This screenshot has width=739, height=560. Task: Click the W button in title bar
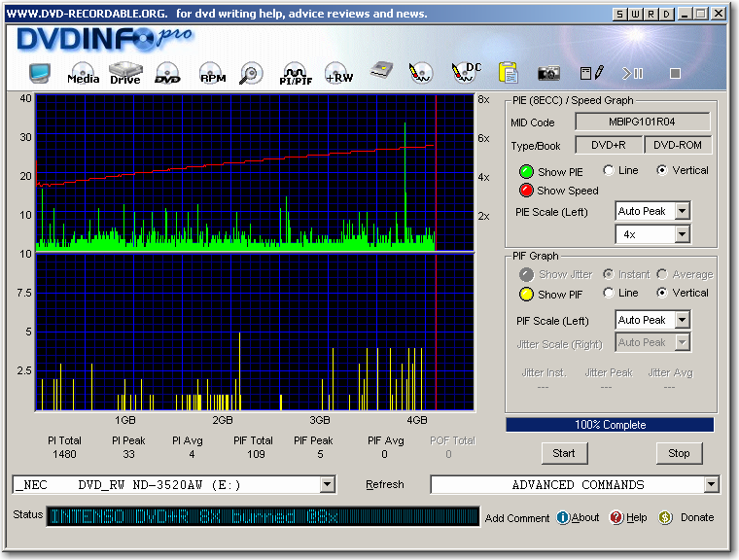tap(635, 15)
